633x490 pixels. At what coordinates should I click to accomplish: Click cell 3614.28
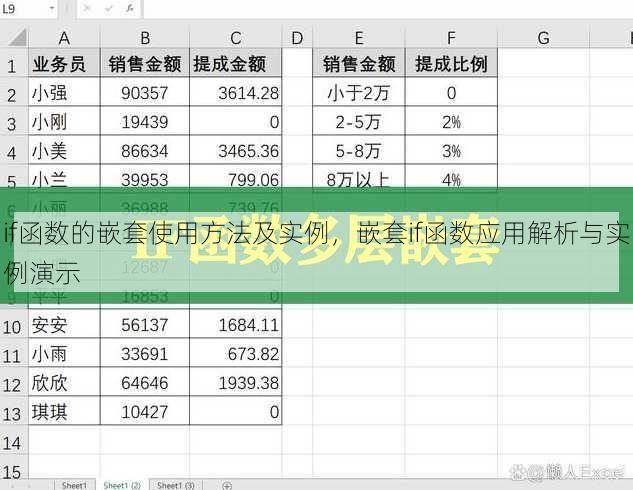click(236, 93)
